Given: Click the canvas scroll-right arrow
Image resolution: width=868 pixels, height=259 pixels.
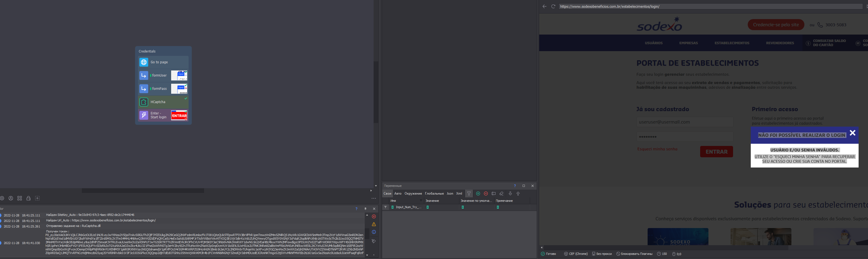Looking at the screenshot, I should (371, 191).
